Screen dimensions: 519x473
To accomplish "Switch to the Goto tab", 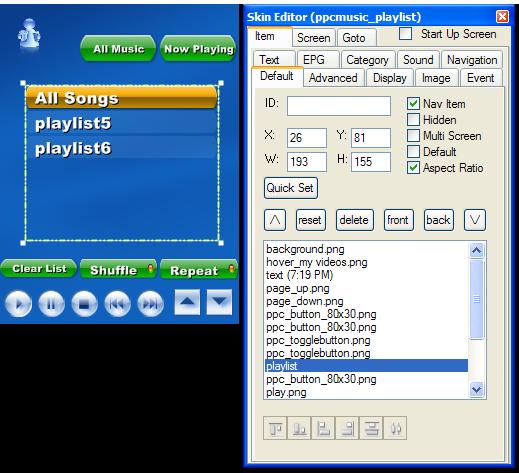I will [x=356, y=38].
